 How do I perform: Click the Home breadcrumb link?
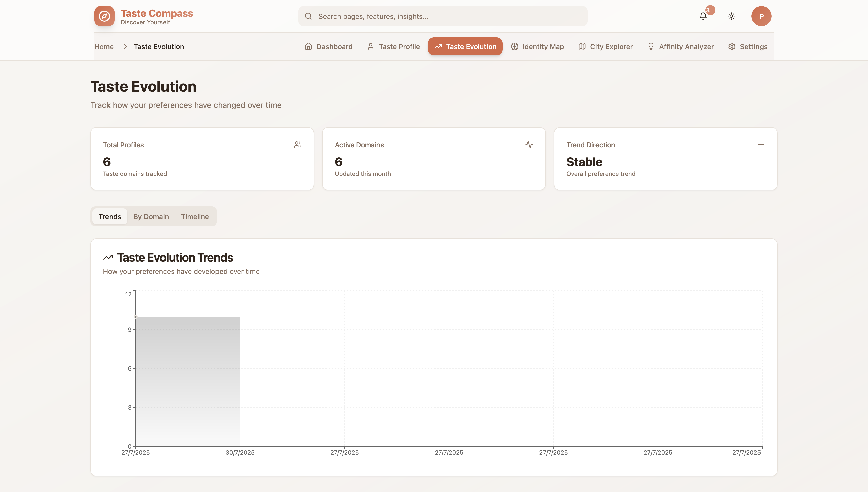point(104,47)
